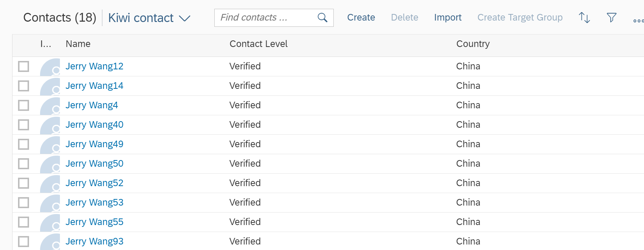This screenshot has height=250, width=644.
Task: Open contact Jerry Wang93
Action: pyautogui.click(x=94, y=242)
